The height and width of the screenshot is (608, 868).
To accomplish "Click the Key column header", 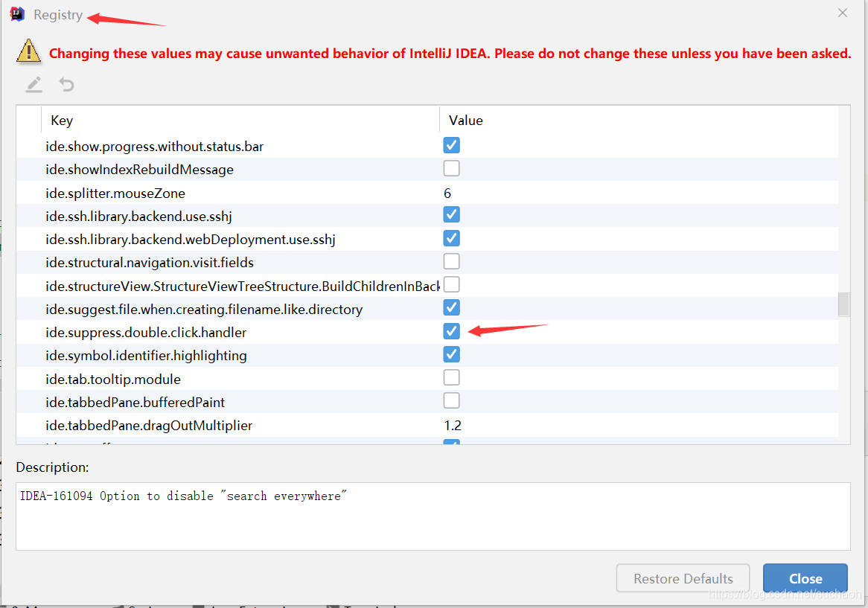I will (x=240, y=120).
